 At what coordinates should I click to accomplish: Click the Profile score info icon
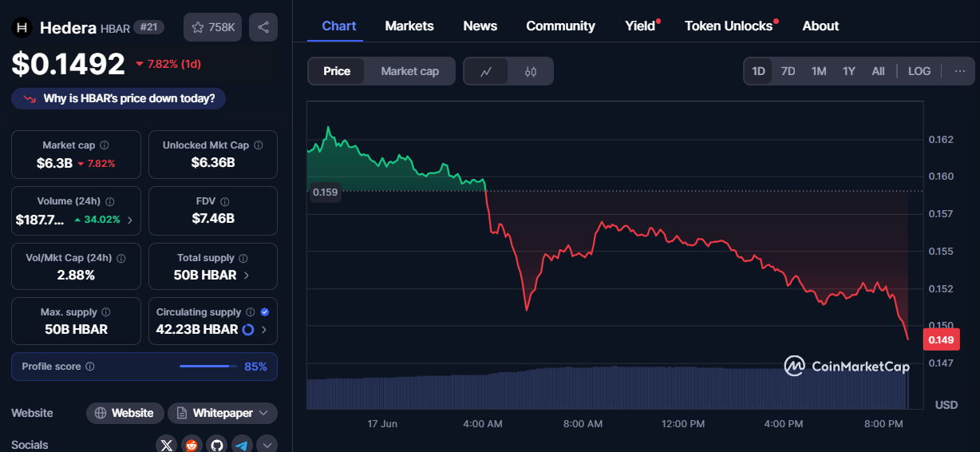[x=90, y=367]
